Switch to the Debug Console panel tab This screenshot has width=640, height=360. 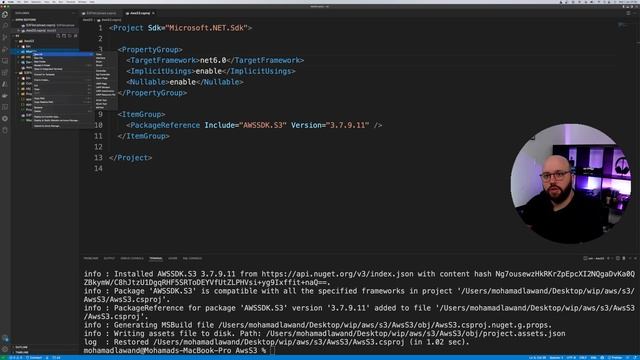pyautogui.click(x=132, y=258)
